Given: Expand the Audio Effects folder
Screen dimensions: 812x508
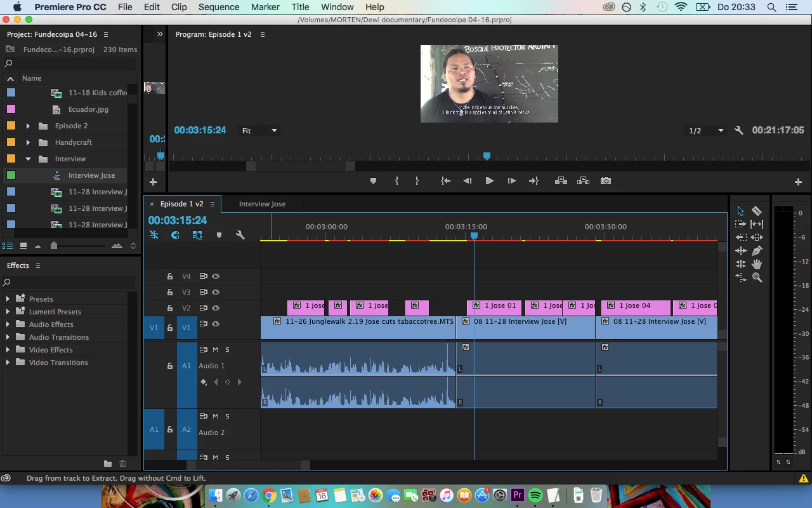Looking at the screenshot, I should 8,324.
